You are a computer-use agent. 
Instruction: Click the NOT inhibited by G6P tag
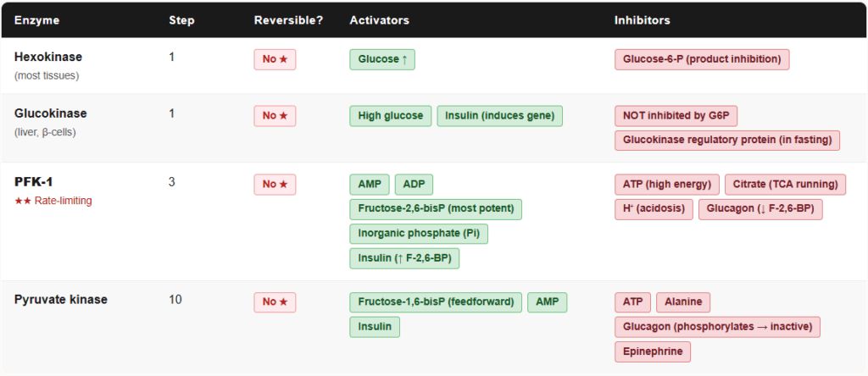[x=681, y=116]
